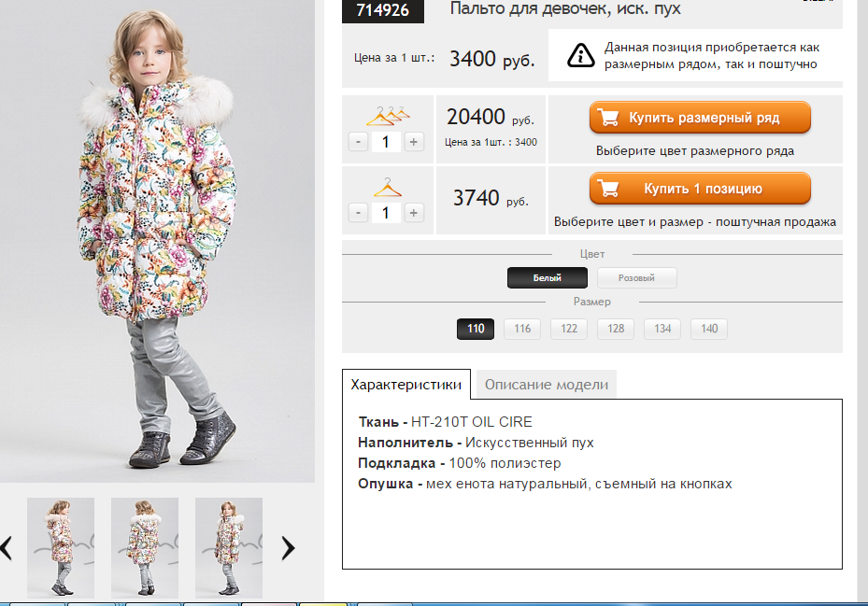Click Купить 1 позицию button

(700, 189)
